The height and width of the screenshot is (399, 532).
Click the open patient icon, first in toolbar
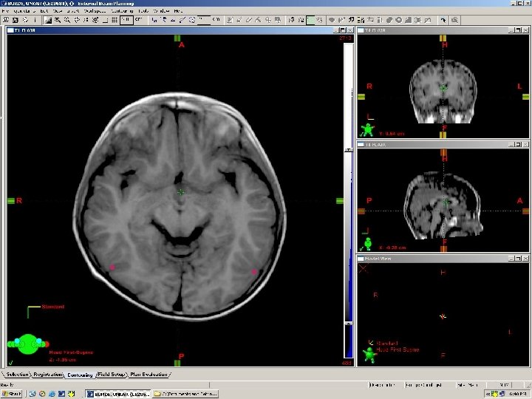[6, 20]
